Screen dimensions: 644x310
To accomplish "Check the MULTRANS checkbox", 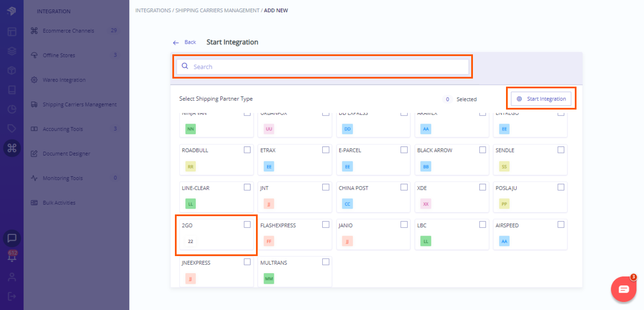I will point(326,262).
